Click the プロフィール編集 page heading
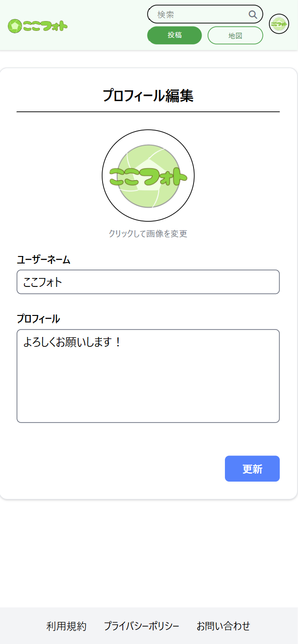The image size is (298, 644). 148,95
